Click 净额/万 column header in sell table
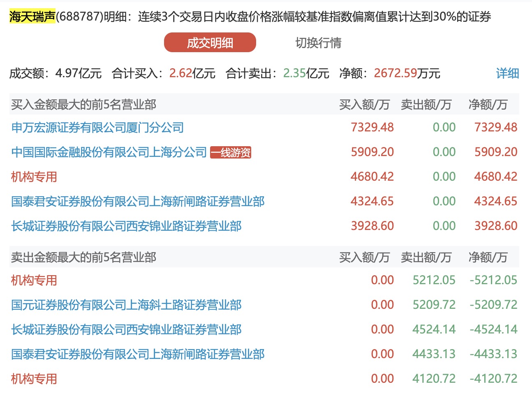 pos(488,257)
